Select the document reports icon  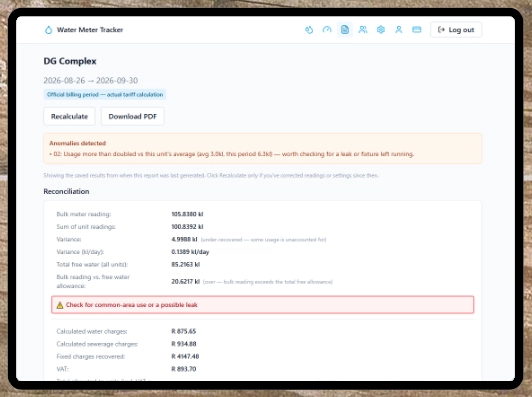point(345,30)
